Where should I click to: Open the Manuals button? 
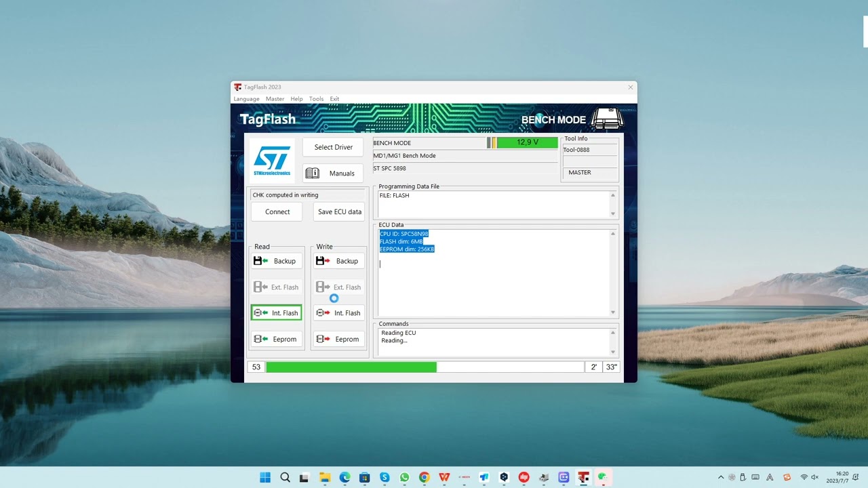pyautogui.click(x=333, y=173)
